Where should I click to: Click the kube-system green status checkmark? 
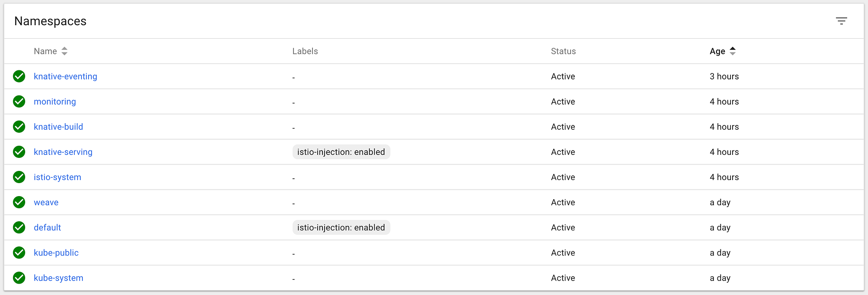(x=19, y=278)
